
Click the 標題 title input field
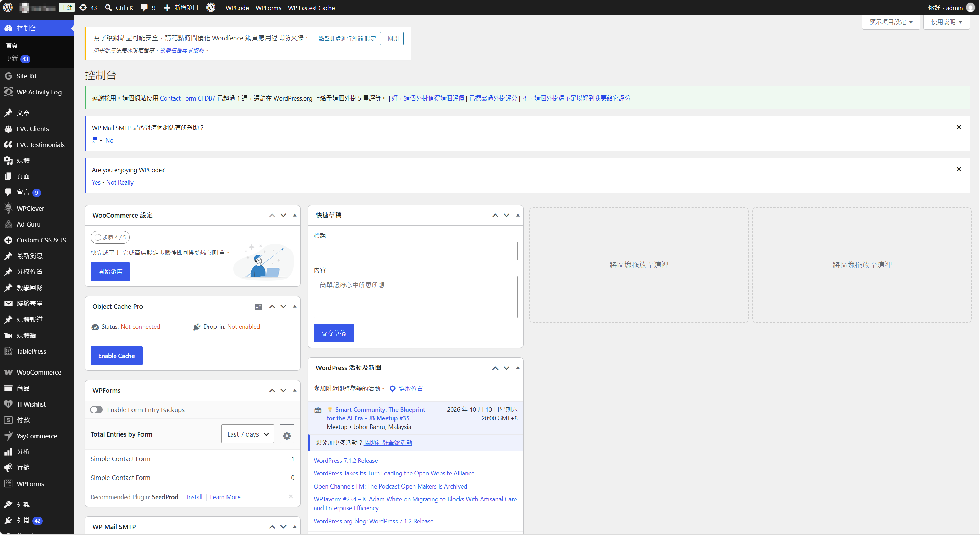[415, 251]
